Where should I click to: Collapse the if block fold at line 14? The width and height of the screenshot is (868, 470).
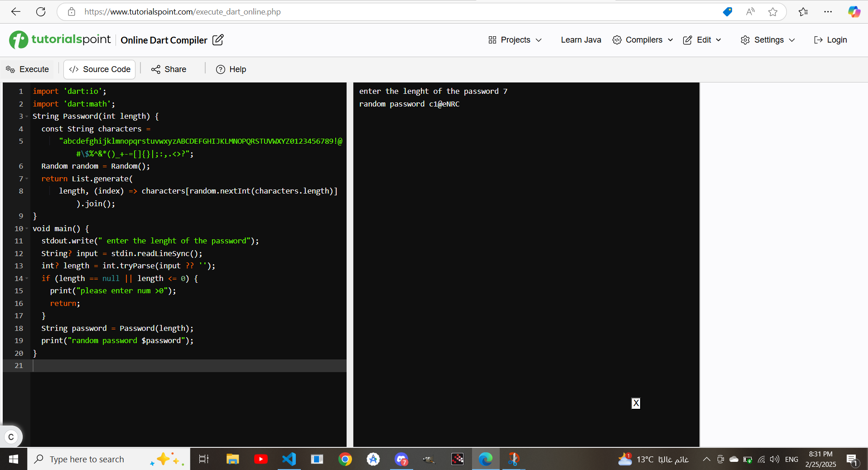pos(27,278)
